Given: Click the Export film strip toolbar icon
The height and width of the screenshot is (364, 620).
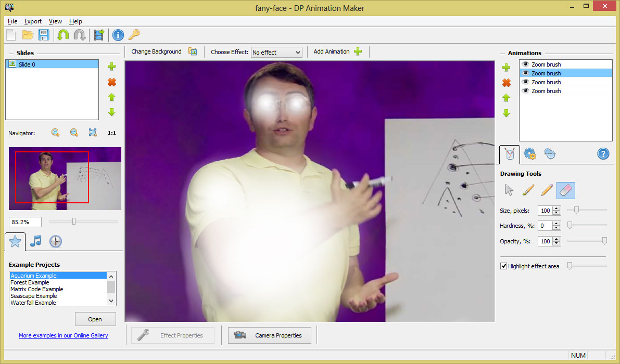Looking at the screenshot, I should (99, 35).
